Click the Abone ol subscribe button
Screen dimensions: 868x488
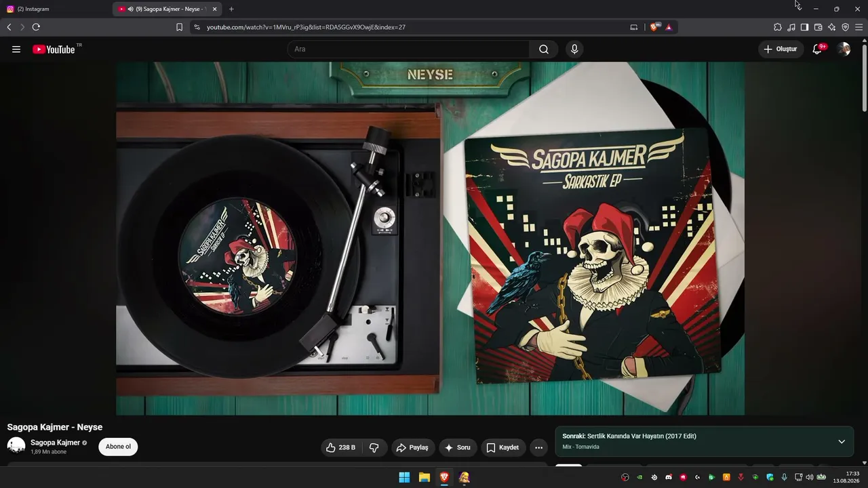118,447
